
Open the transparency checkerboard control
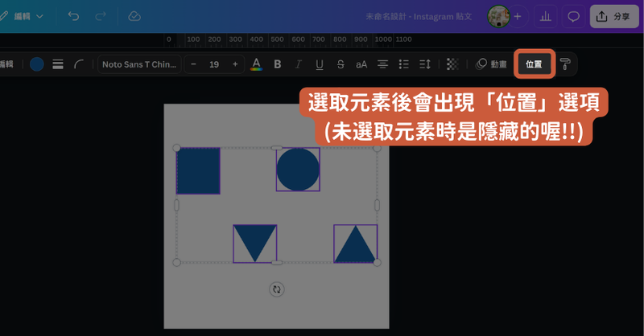pos(452,64)
